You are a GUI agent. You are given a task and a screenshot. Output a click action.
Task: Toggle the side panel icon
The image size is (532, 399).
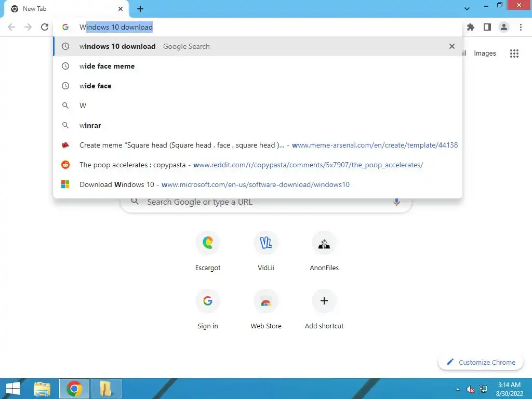(487, 27)
